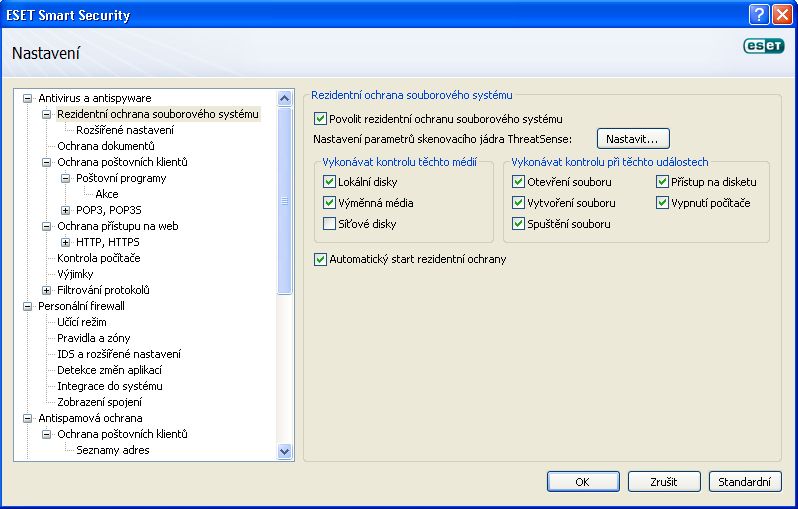This screenshot has height=509, width=798.
Task: Toggle Spuštění souboru checkbox
Action: (x=518, y=223)
